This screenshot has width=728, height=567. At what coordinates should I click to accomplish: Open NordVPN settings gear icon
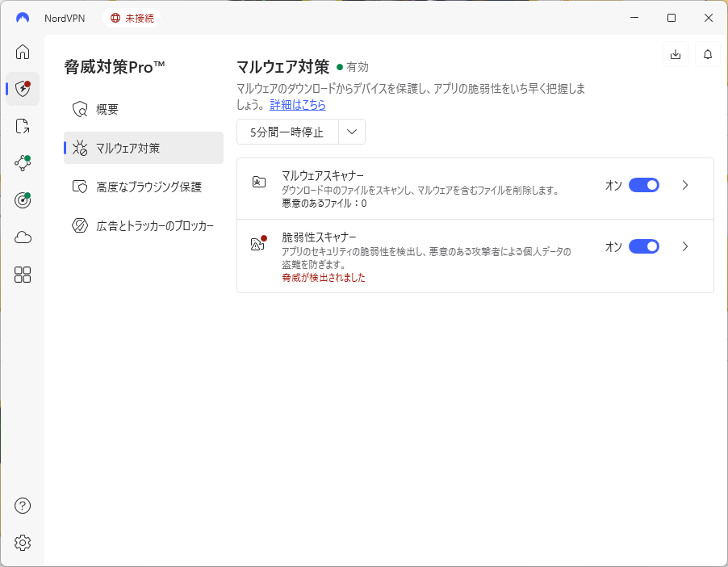[x=22, y=543]
